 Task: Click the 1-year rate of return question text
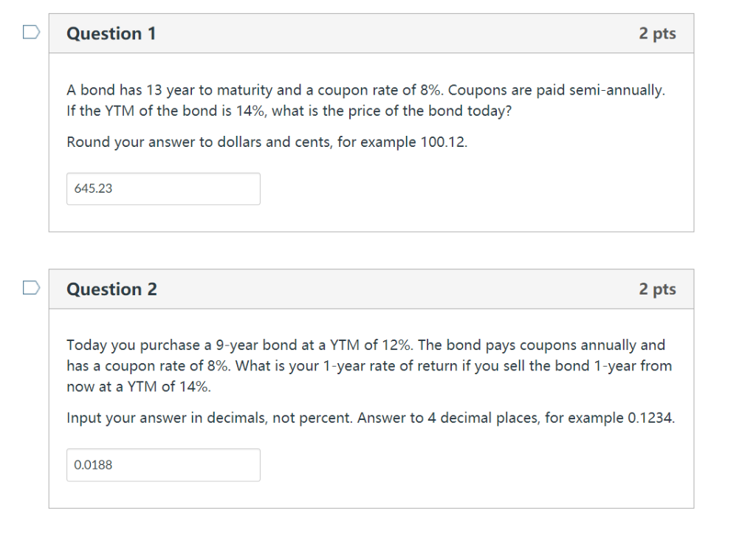coord(369,365)
